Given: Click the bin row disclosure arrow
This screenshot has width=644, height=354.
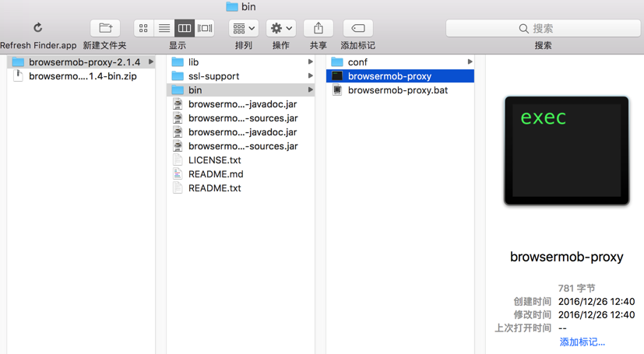Looking at the screenshot, I should tap(311, 89).
